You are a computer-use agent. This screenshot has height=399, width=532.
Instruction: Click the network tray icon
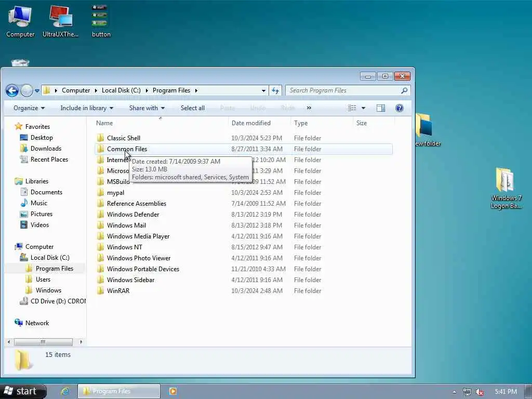coord(467,392)
